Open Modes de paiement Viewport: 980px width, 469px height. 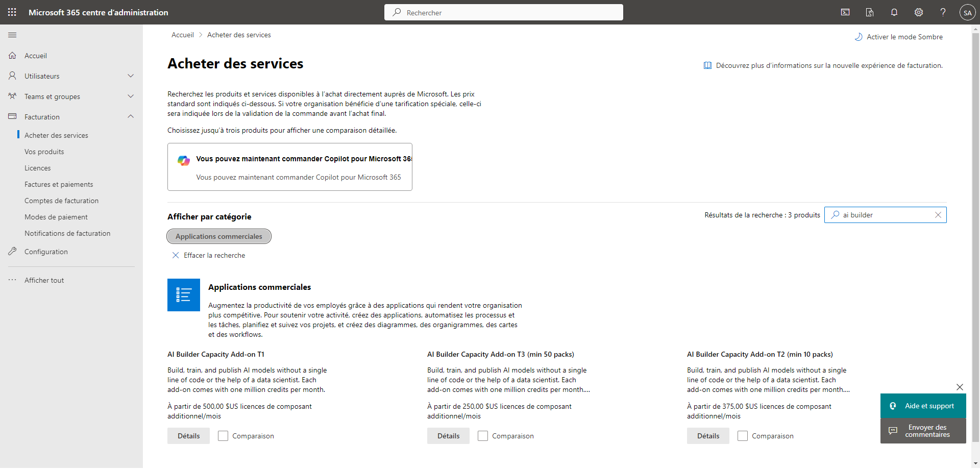(x=56, y=217)
